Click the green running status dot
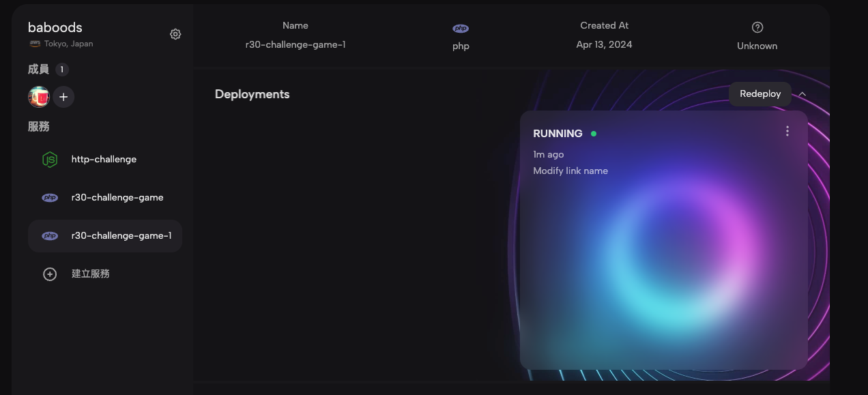The image size is (868, 395). (594, 134)
